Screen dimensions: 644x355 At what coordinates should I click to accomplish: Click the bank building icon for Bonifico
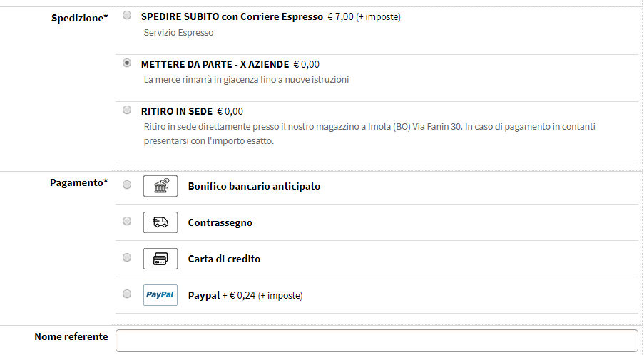(x=160, y=186)
